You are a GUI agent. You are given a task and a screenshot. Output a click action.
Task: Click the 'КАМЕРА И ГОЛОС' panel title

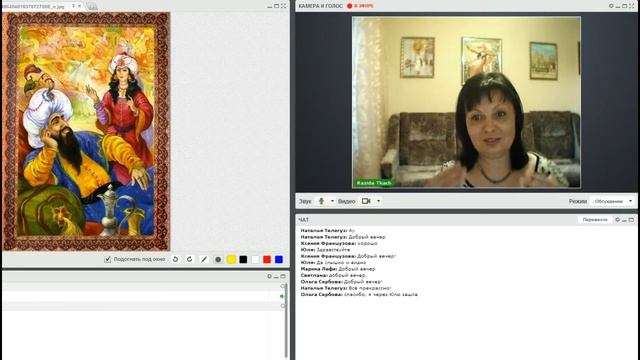(x=320, y=6)
